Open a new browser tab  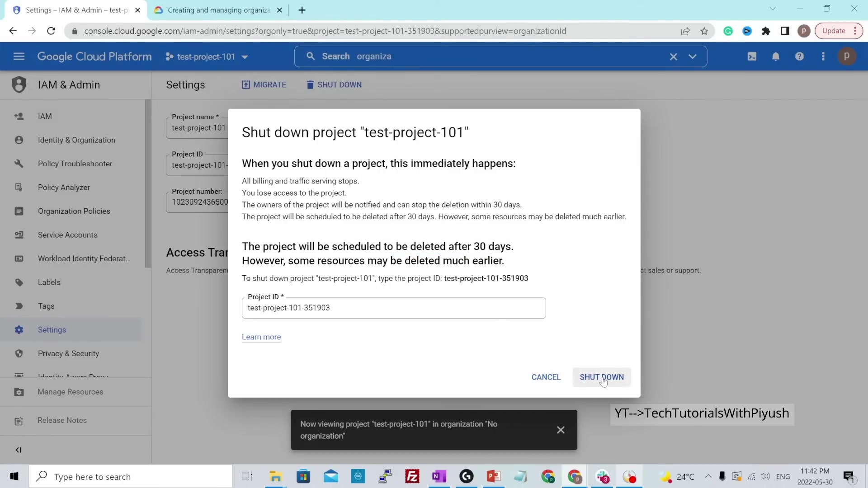point(302,10)
